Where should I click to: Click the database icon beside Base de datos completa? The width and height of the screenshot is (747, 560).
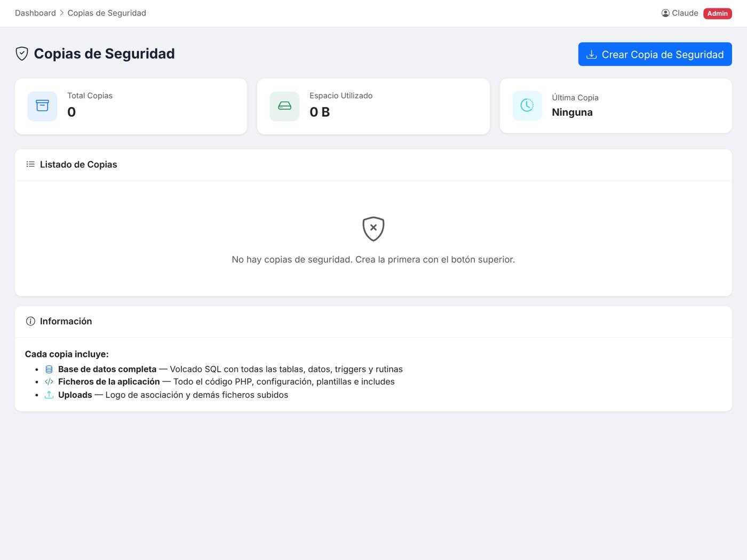pyautogui.click(x=49, y=369)
